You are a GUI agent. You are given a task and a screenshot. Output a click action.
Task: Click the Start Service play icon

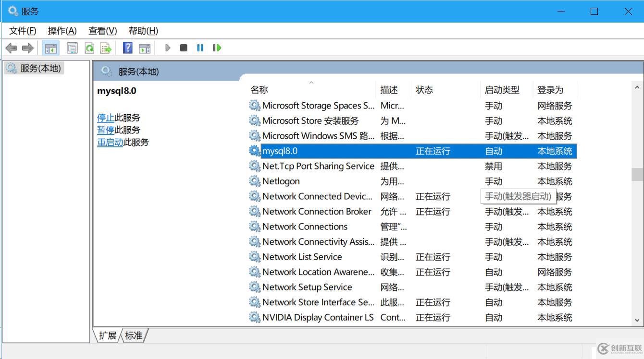tap(168, 48)
